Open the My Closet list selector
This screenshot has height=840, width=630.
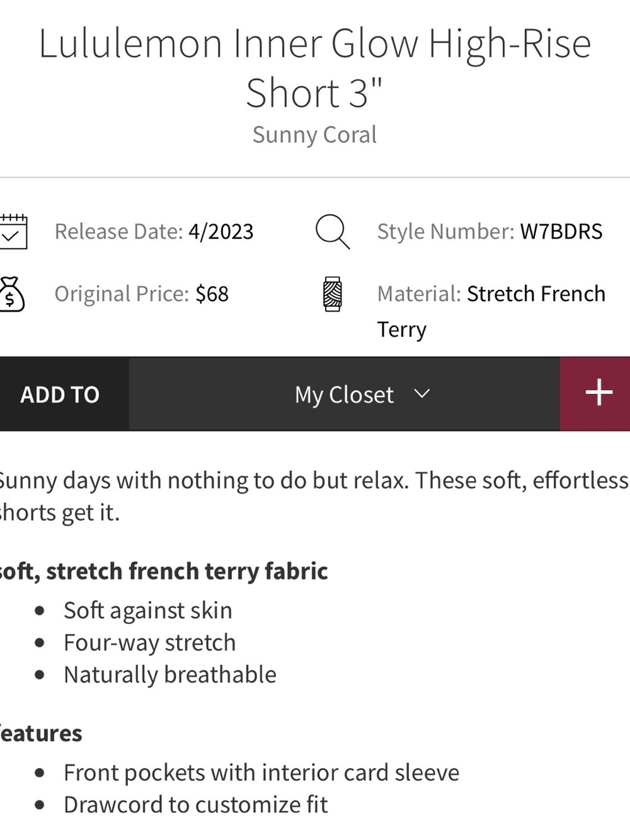click(345, 394)
